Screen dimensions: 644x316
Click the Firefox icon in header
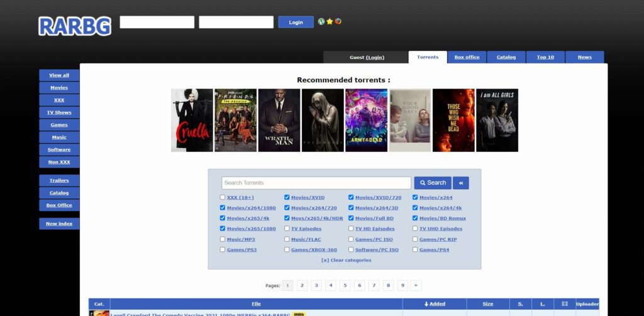click(x=338, y=22)
